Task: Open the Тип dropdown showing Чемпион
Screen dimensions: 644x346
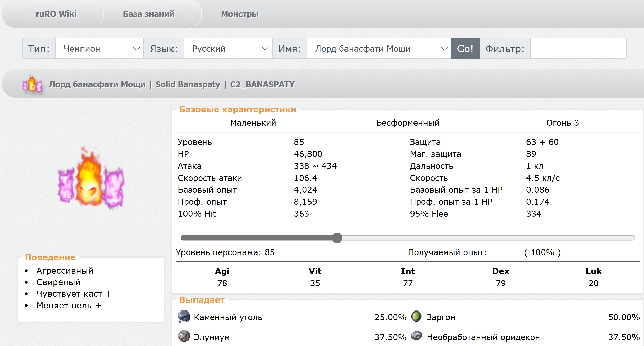Action: [99, 49]
